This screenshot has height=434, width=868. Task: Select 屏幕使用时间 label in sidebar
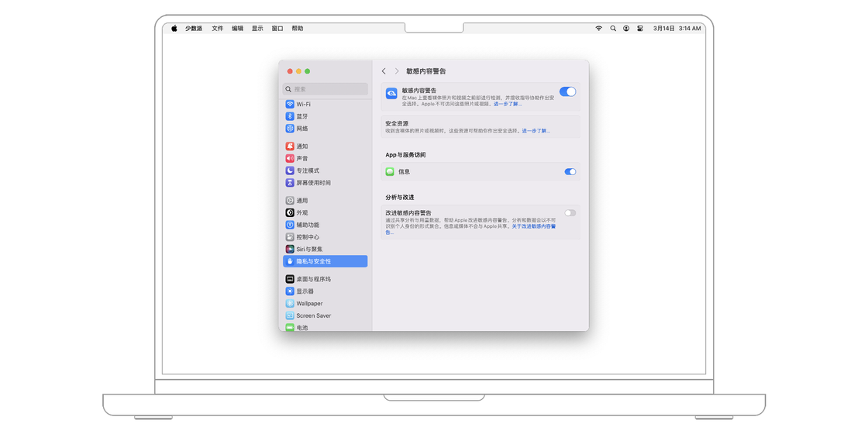coord(313,183)
